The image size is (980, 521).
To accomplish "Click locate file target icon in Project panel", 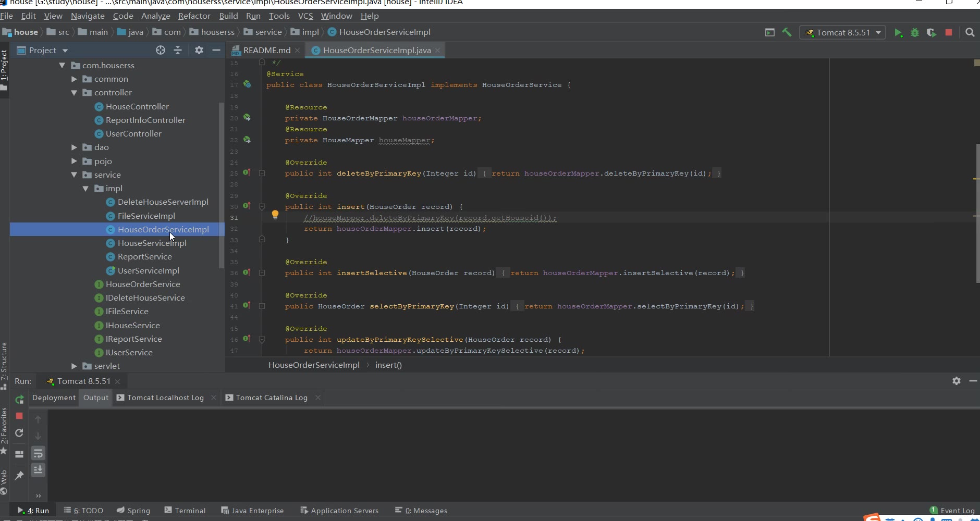I will pos(161,50).
